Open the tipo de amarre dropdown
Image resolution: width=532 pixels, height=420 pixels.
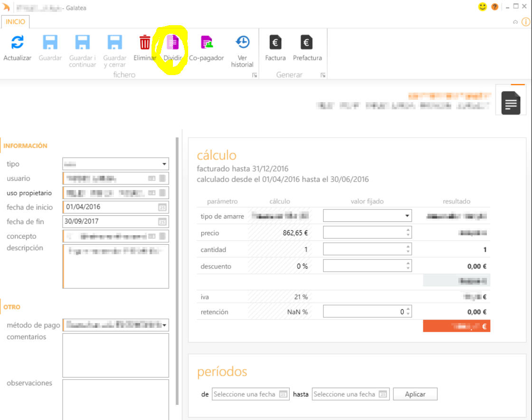click(407, 216)
